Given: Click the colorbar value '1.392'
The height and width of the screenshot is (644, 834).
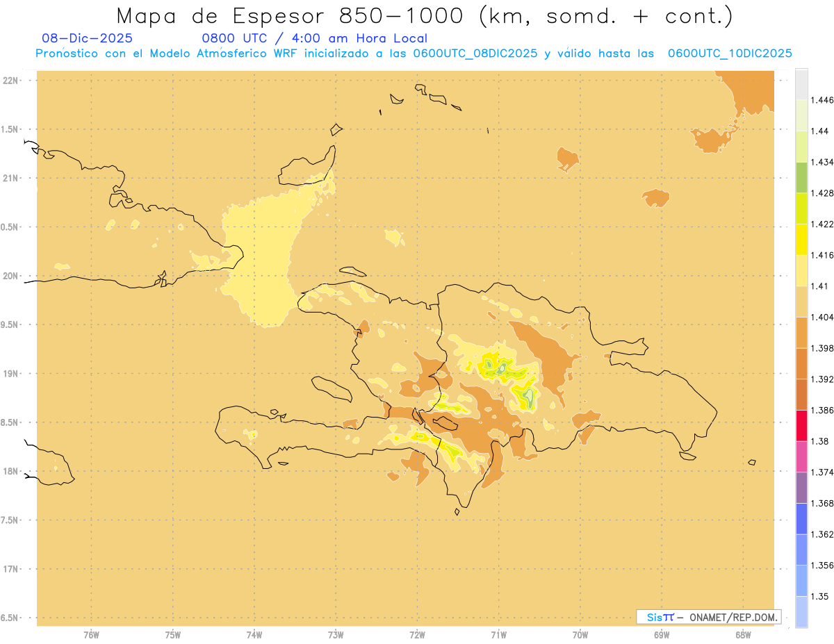Looking at the screenshot, I should click(822, 379).
